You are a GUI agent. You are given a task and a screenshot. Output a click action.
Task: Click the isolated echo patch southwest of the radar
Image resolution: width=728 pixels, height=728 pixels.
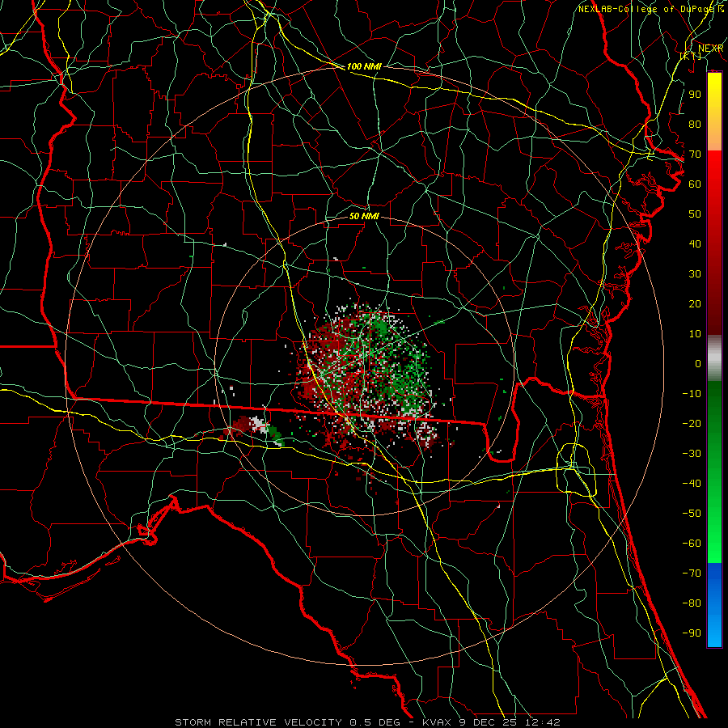(253, 430)
